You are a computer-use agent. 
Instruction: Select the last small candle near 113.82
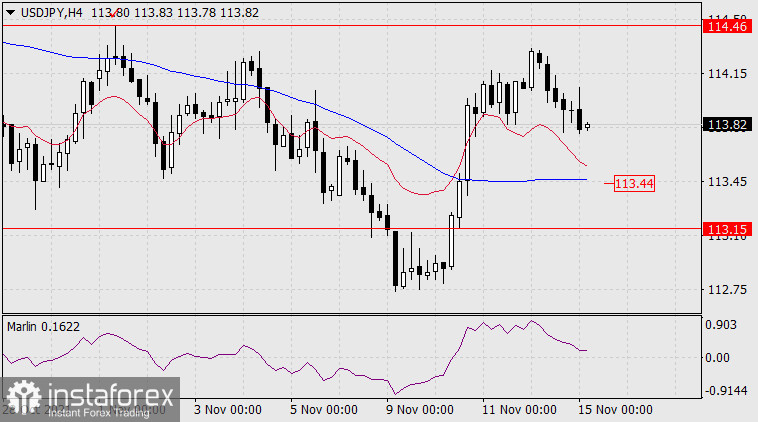(x=588, y=126)
